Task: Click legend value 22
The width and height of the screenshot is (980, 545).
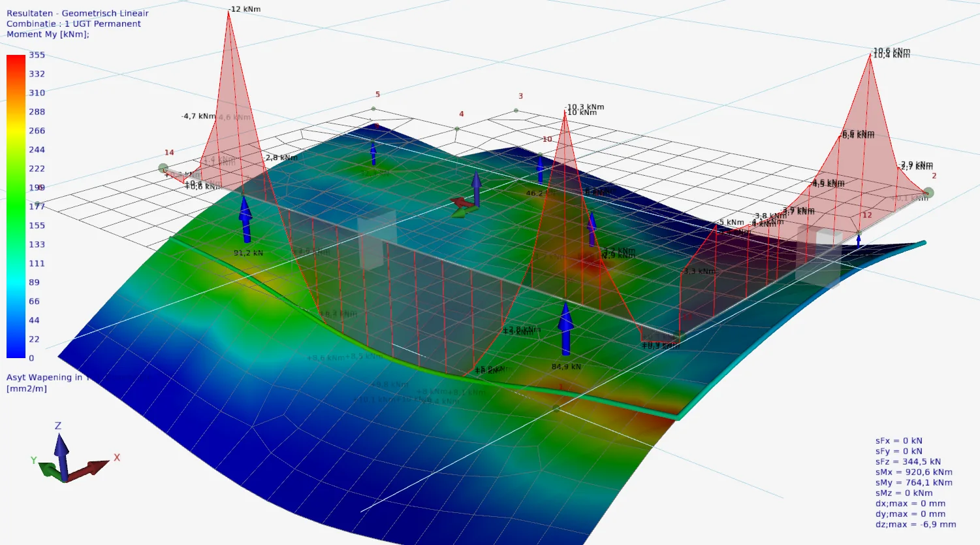Action: pos(35,339)
